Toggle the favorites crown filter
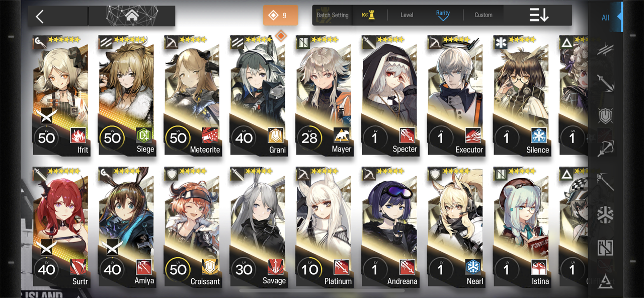This screenshot has width=644, height=298. pyautogui.click(x=368, y=15)
